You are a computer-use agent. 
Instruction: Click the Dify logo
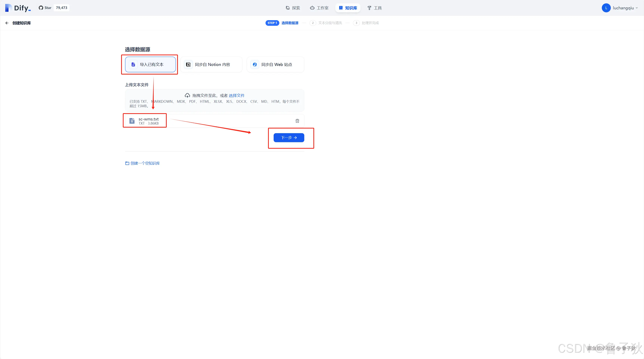(x=18, y=8)
